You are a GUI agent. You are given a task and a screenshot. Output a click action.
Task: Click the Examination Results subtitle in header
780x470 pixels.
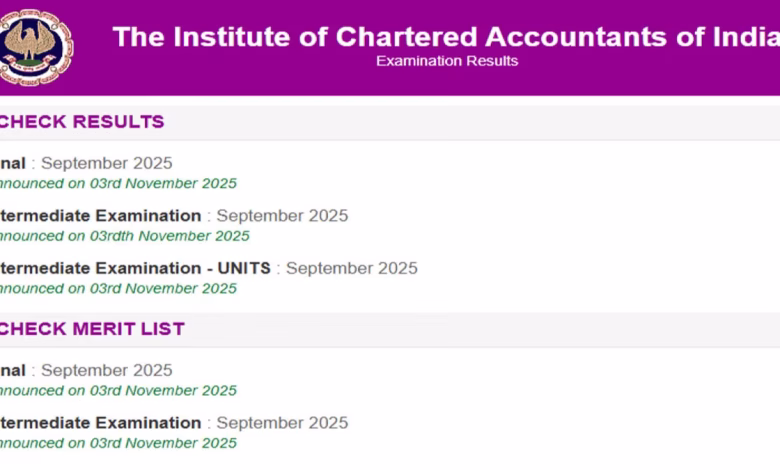click(447, 61)
